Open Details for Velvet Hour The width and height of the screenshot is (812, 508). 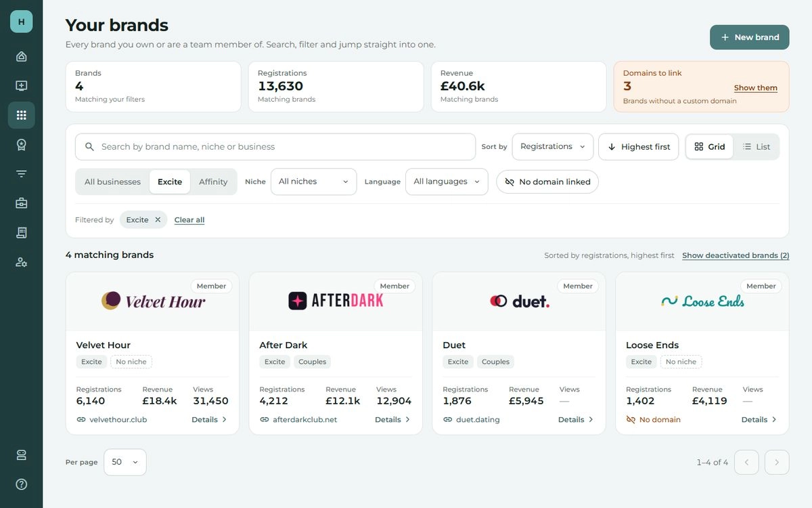pos(210,420)
